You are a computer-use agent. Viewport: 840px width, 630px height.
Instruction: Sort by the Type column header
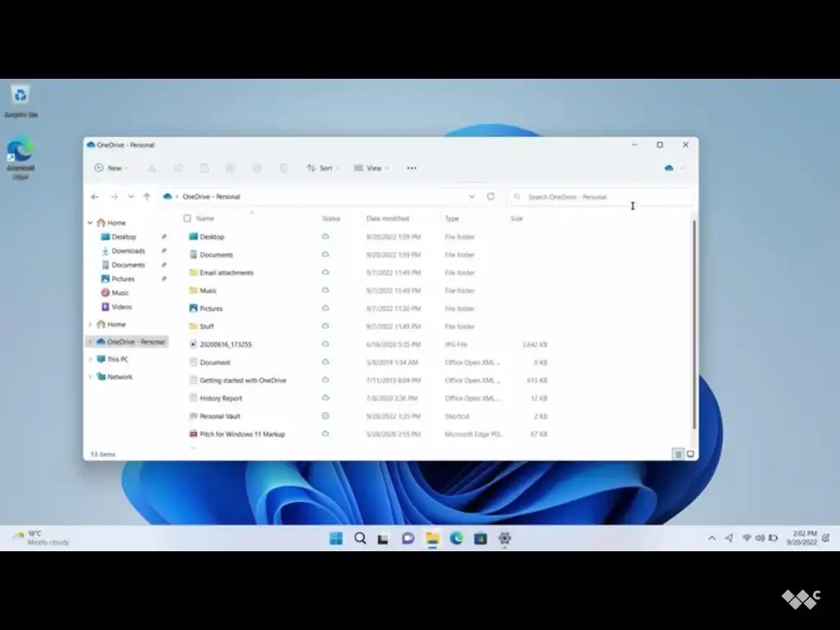(452, 218)
